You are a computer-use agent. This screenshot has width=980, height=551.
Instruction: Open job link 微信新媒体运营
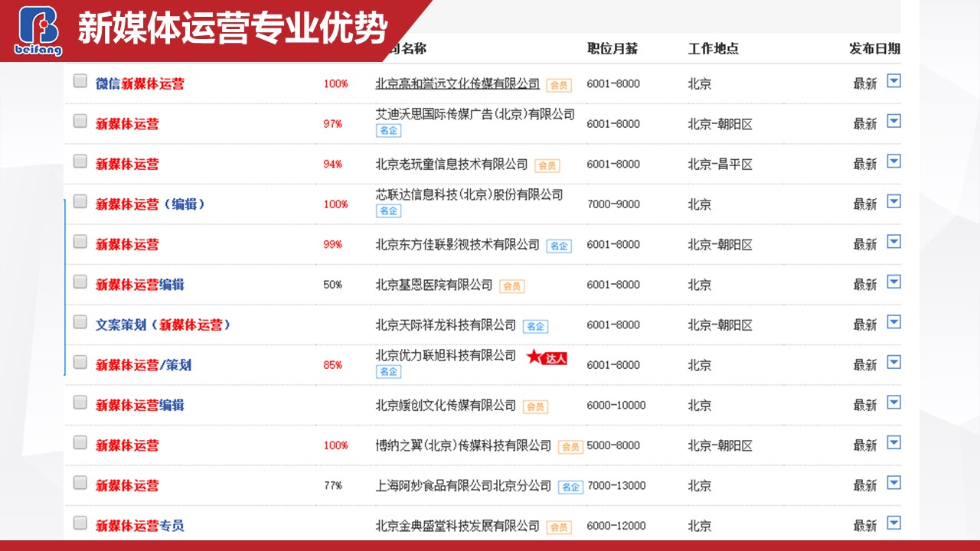point(139,83)
